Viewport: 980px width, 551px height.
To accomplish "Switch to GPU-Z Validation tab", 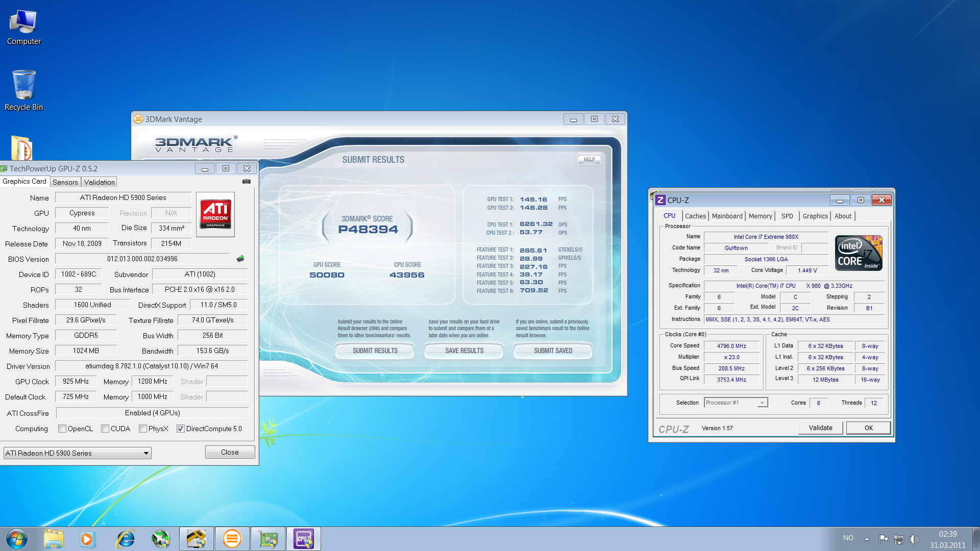I will tap(100, 182).
